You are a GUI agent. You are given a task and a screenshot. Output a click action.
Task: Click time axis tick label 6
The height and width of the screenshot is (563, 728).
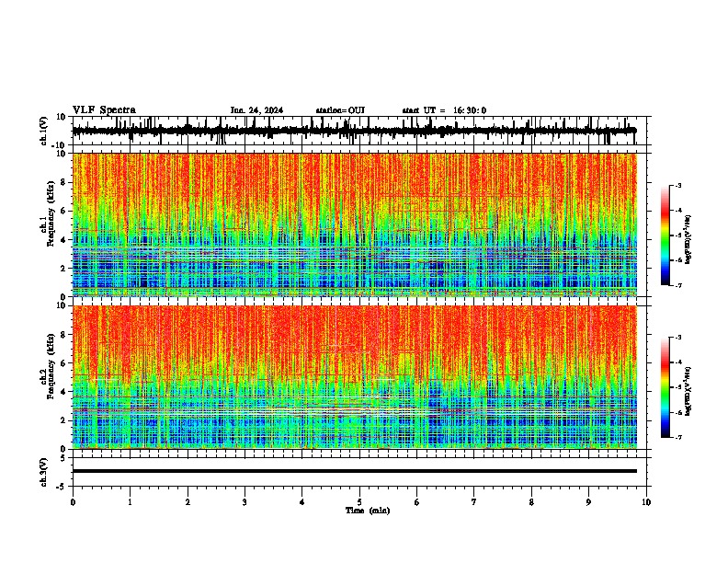pos(417,502)
